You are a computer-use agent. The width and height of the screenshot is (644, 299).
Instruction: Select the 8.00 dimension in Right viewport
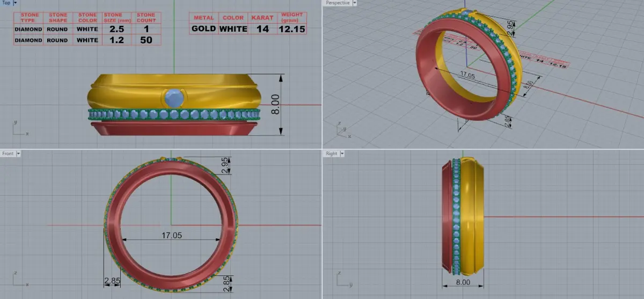pos(463,282)
